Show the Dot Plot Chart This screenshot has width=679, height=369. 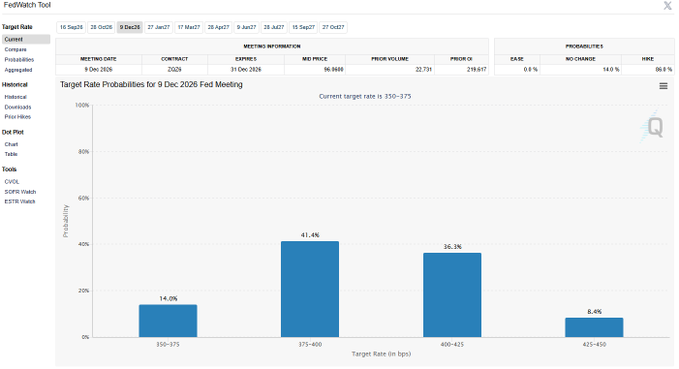[x=11, y=144]
